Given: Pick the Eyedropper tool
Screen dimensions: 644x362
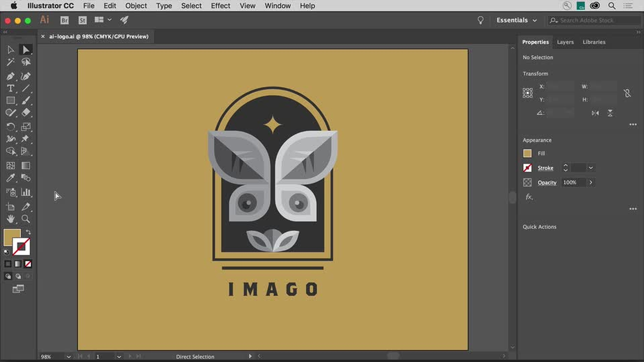Looking at the screenshot, I should (x=10, y=178).
